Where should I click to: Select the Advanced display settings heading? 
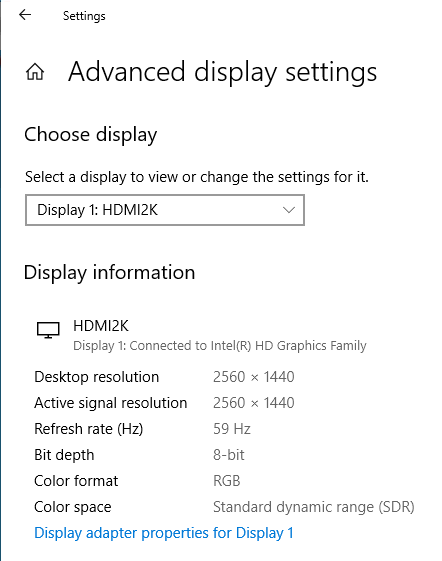pos(222,72)
